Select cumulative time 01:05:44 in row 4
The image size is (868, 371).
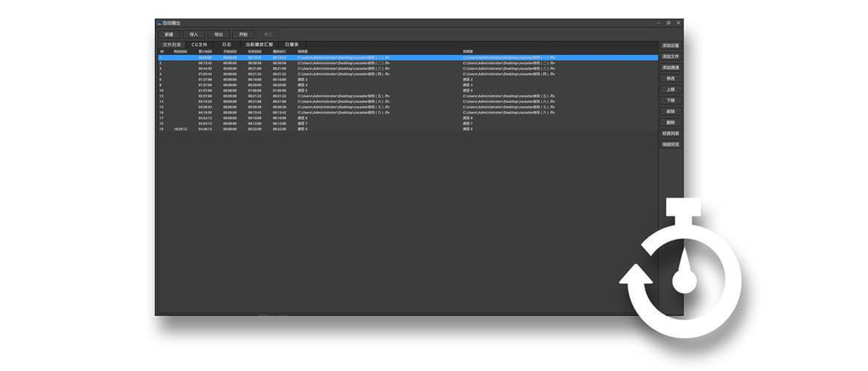pyautogui.click(x=205, y=73)
